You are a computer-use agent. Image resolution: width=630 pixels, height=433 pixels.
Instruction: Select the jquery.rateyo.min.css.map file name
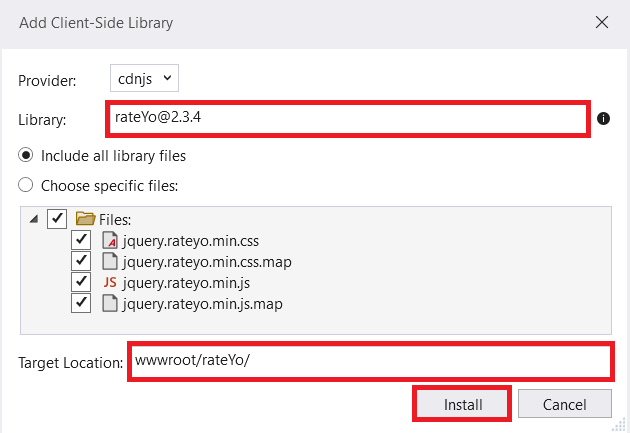point(207,262)
